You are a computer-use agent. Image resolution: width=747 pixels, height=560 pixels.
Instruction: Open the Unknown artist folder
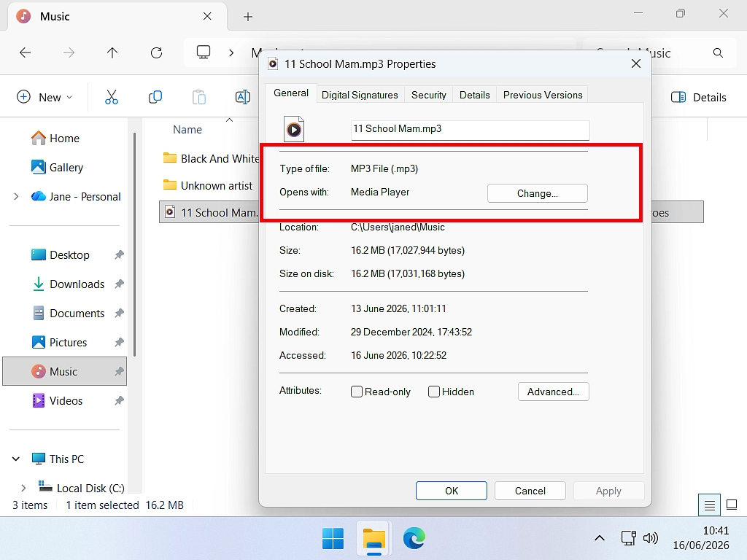click(x=208, y=185)
